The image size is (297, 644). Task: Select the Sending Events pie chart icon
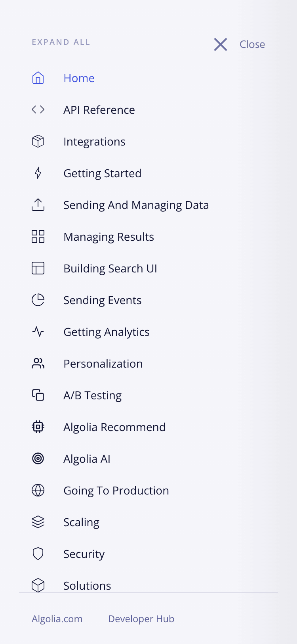[38, 300]
